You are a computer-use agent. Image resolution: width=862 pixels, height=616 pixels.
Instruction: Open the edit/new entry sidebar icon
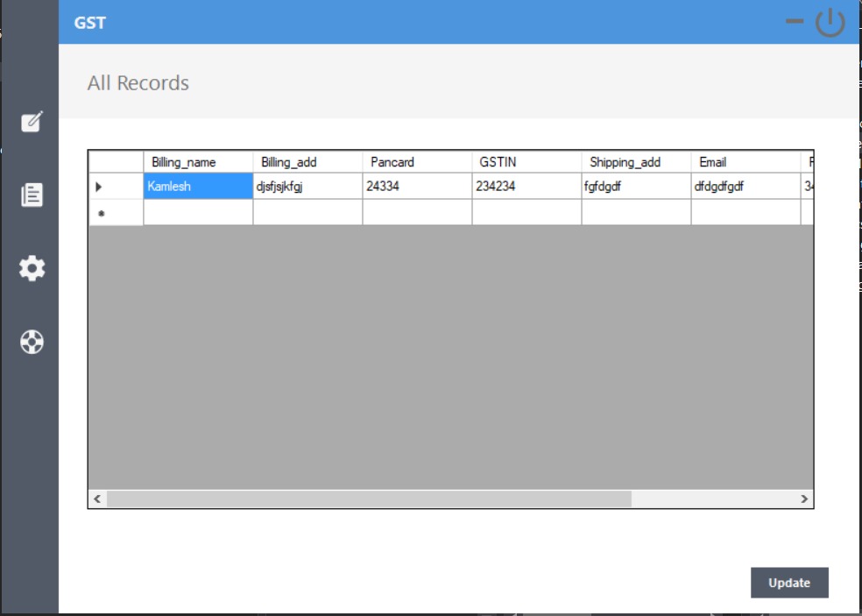coord(32,121)
